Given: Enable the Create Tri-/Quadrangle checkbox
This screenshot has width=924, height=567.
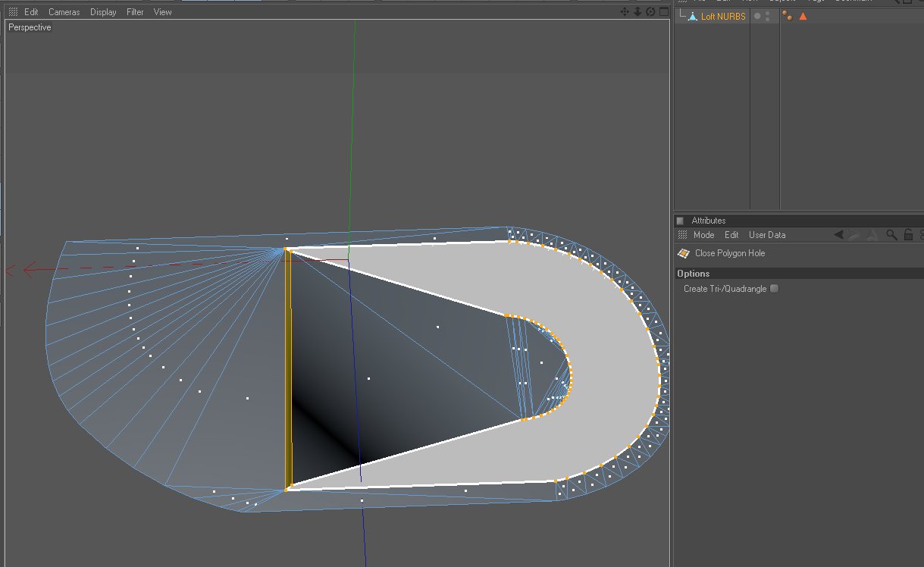Looking at the screenshot, I should (x=774, y=289).
